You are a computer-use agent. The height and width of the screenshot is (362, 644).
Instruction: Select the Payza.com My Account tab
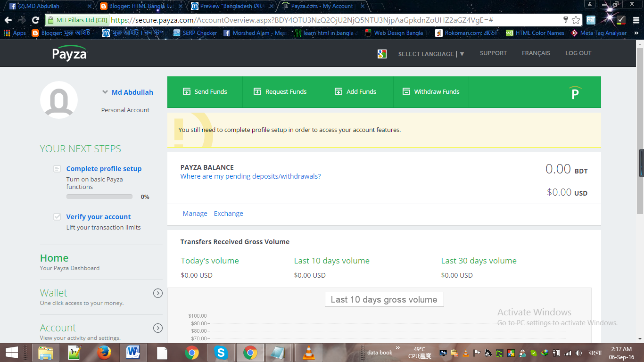pos(323,6)
